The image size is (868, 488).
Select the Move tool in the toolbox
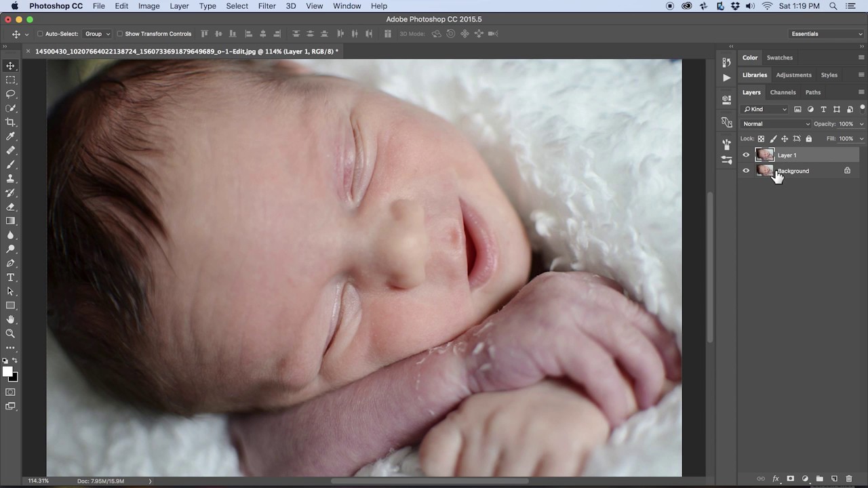[x=10, y=66]
